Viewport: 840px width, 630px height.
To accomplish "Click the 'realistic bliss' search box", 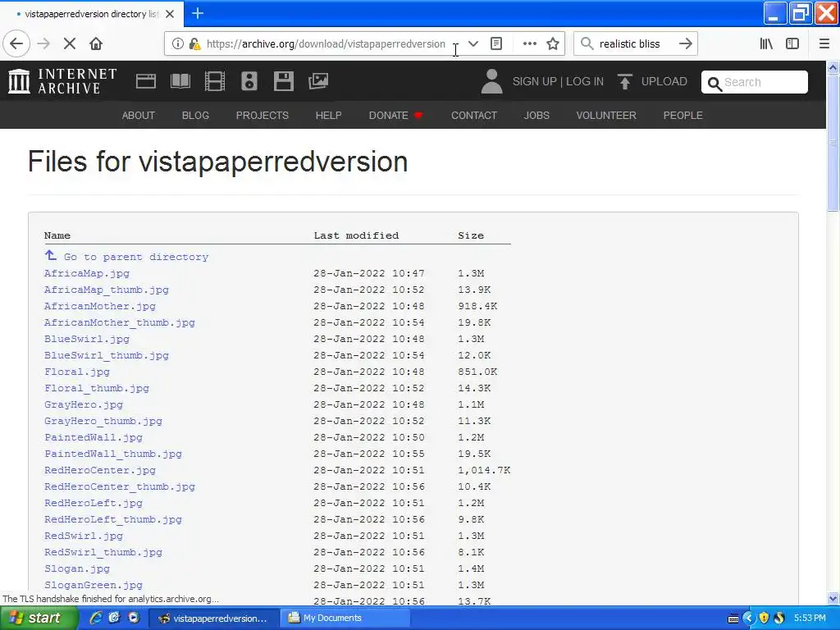I will [x=629, y=44].
